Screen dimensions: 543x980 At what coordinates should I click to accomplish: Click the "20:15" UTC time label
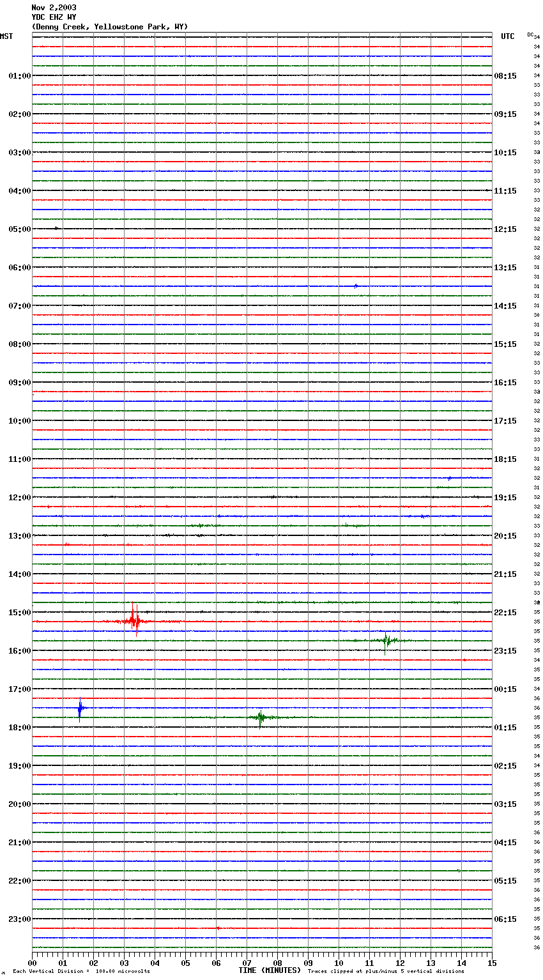tap(505, 536)
